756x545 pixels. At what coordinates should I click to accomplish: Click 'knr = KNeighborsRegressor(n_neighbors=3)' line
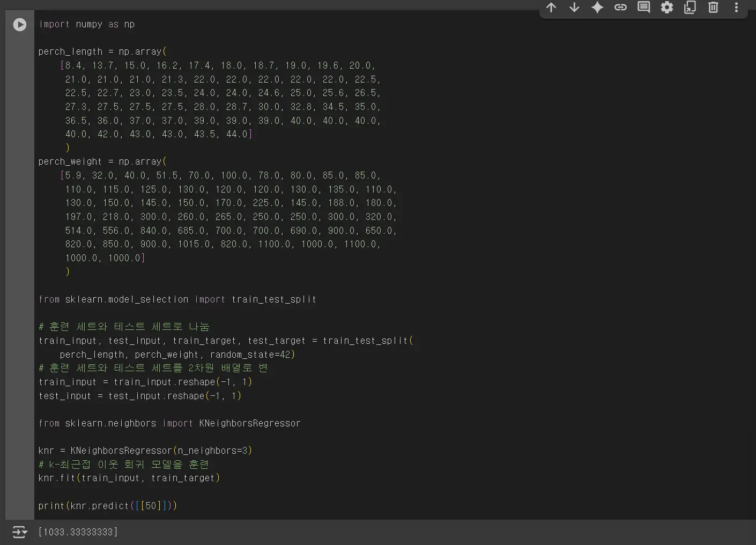click(x=145, y=451)
